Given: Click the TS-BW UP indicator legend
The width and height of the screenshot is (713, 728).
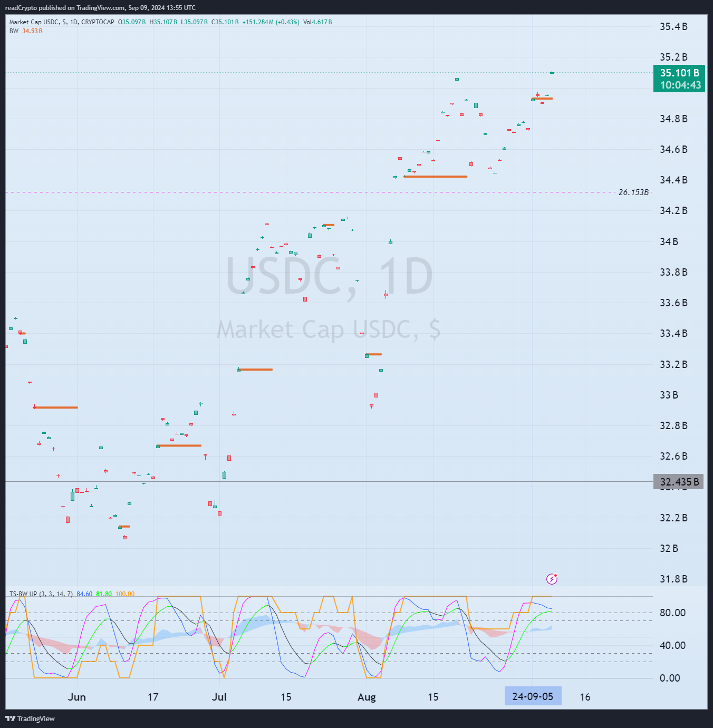Looking at the screenshot, I should 41,594.
